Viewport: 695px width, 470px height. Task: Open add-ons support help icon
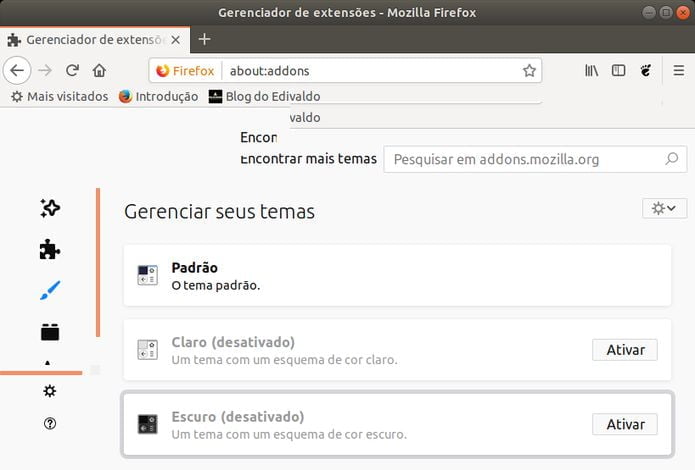coord(50,423)
